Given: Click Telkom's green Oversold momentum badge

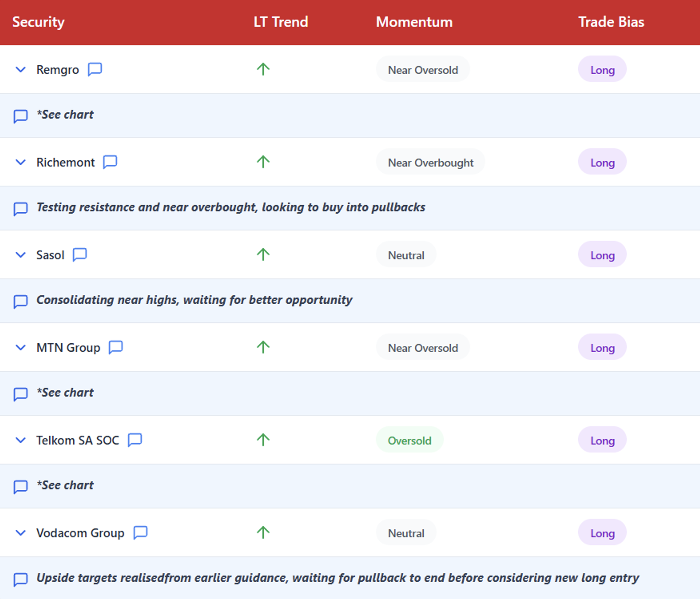Looking at the screenshot, I should coord(409,440).
